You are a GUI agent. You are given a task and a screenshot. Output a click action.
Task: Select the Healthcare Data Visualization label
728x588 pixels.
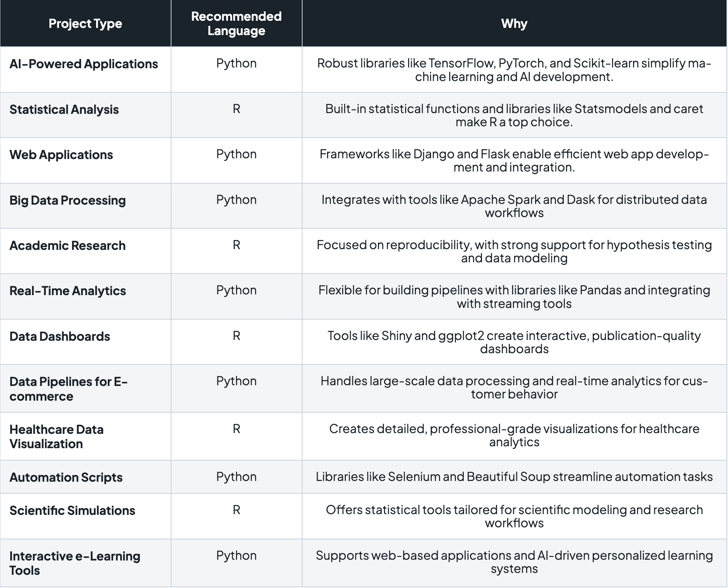click(56, 437)
